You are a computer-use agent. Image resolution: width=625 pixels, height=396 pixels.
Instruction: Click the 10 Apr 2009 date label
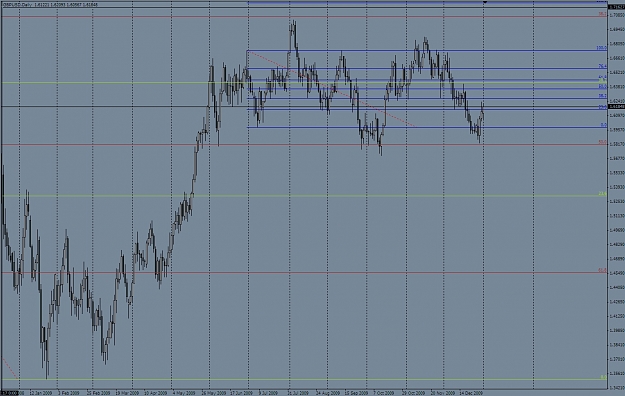pyautogui.click(x=155, y=393)
